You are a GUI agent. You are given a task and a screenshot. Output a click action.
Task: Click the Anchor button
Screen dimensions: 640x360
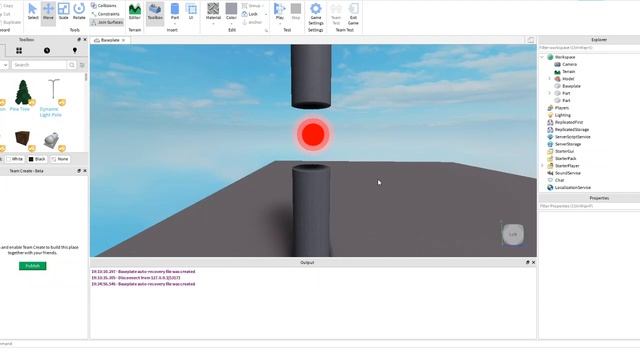point(252,22)
